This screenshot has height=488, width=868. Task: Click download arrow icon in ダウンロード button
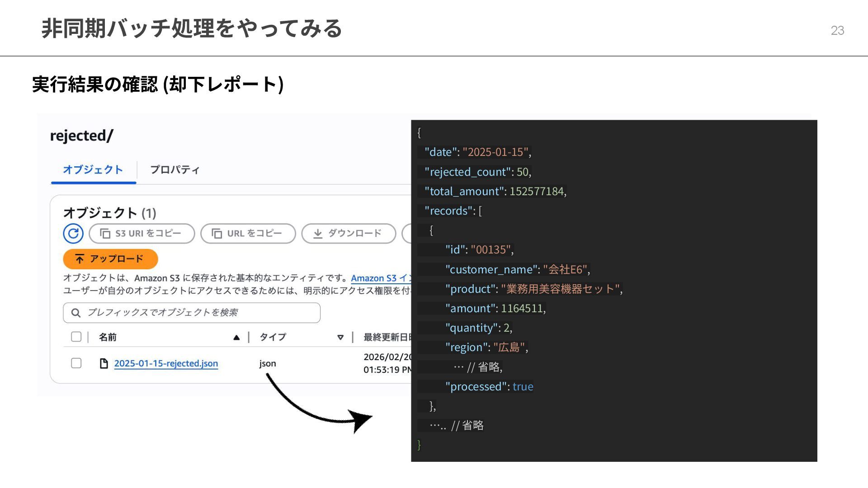318,234
